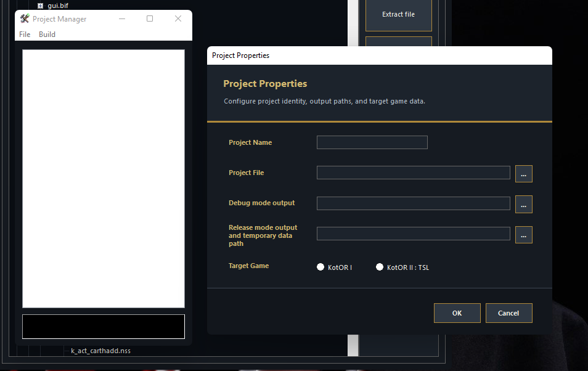This screenshot has width=588, height=371.
Task: Browse for the Project File path
Action: [x=523, y=174]
